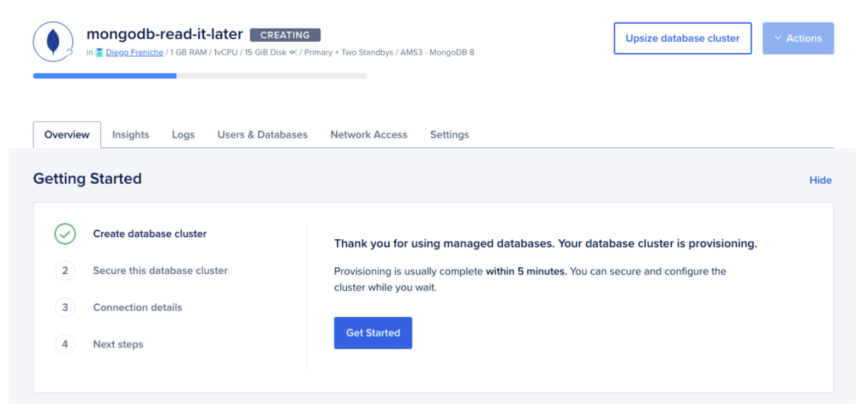
Task: Click the disk autoscale icon after 15 GiB Disk
Action: tap(293, 52)
